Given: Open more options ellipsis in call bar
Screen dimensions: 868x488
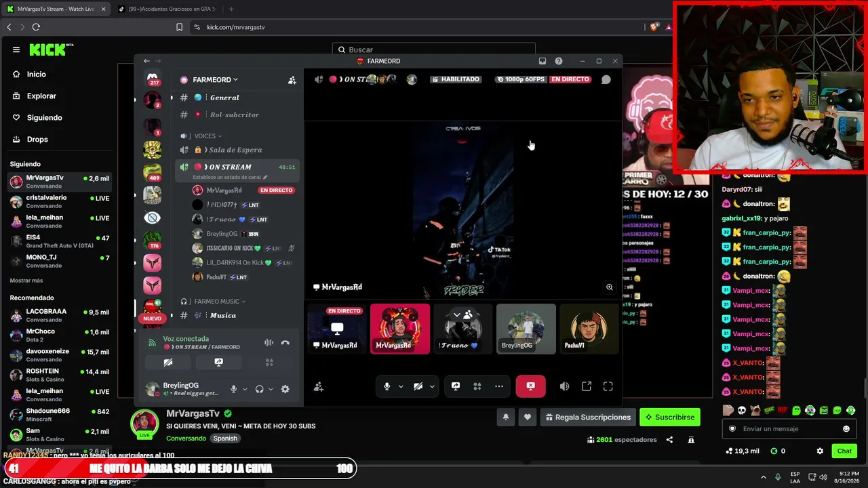Looking at the screenshot, I should click(x=499, y=386).
